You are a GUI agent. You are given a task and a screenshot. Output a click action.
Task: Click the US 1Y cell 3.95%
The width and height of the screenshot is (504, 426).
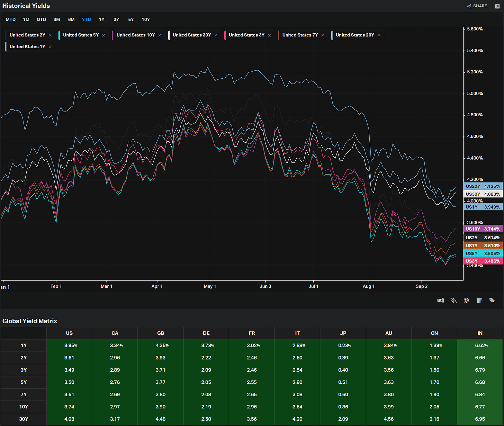pyautogui.click(x=69, y=345)
